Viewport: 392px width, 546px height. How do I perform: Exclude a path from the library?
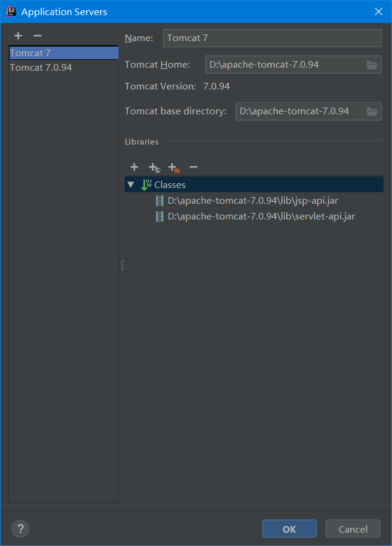(174, 167)
